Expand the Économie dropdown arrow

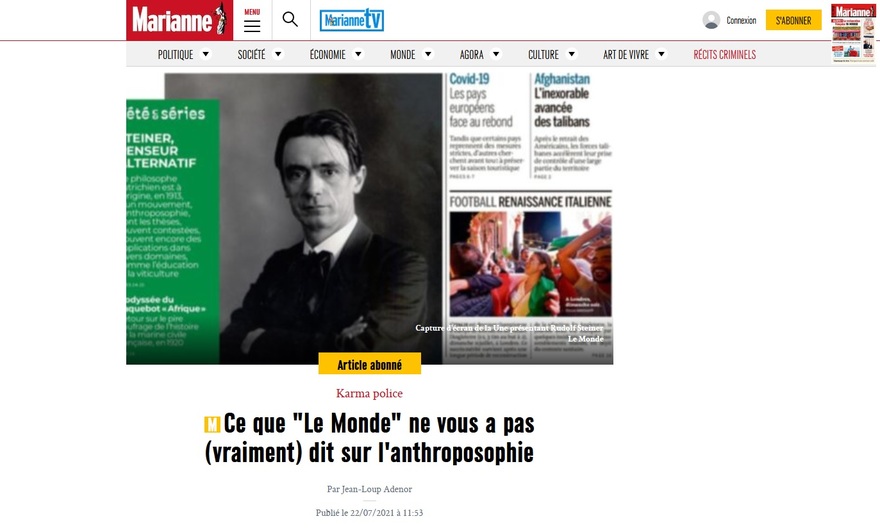click(x=358, y=54)
